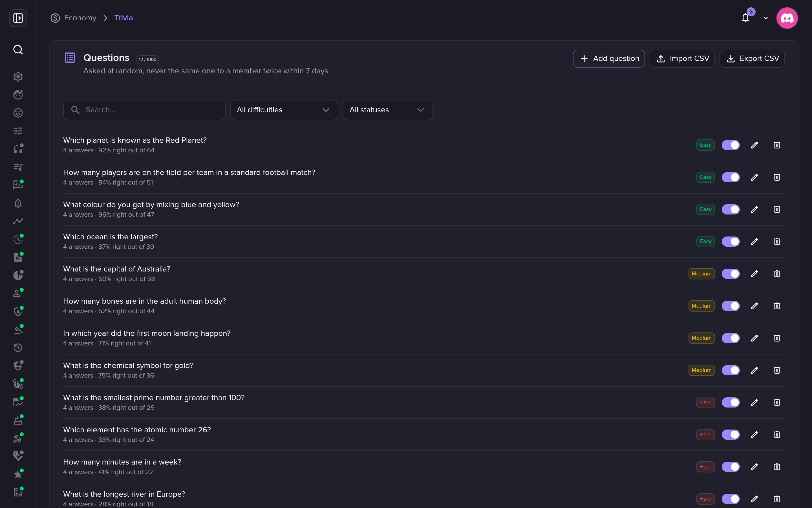The height and width of the screenshot is (508, 812).
Task: Open the bar chart sidebar icon
Action: pos(18,257)
